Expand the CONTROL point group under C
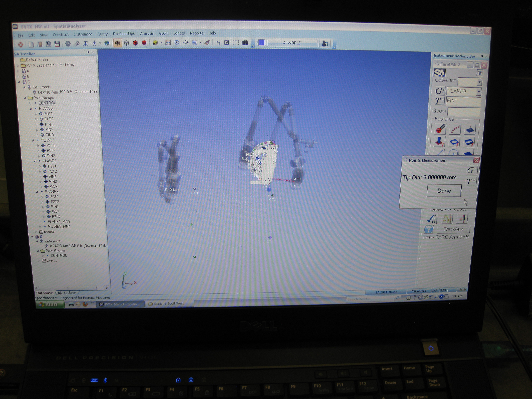 pos(30,103)
